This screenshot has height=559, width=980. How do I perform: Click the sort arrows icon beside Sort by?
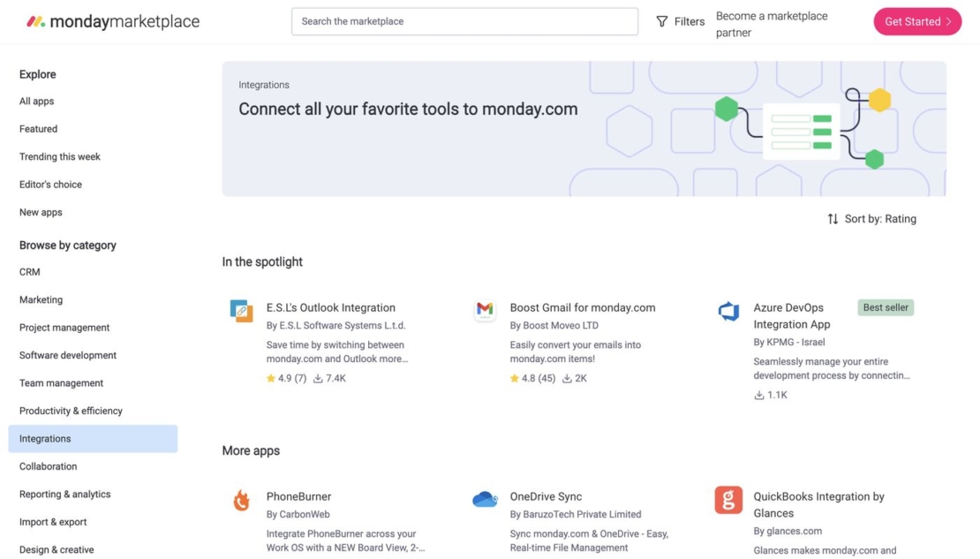tap(831, 218)
